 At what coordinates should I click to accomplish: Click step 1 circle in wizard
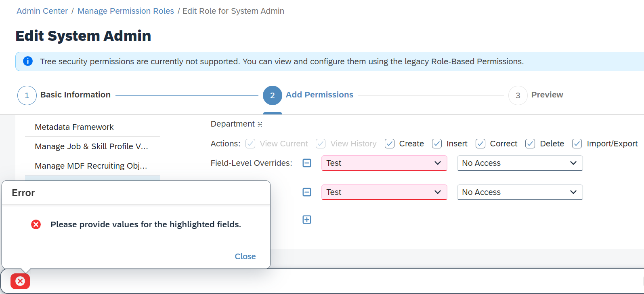coord(27,95)
